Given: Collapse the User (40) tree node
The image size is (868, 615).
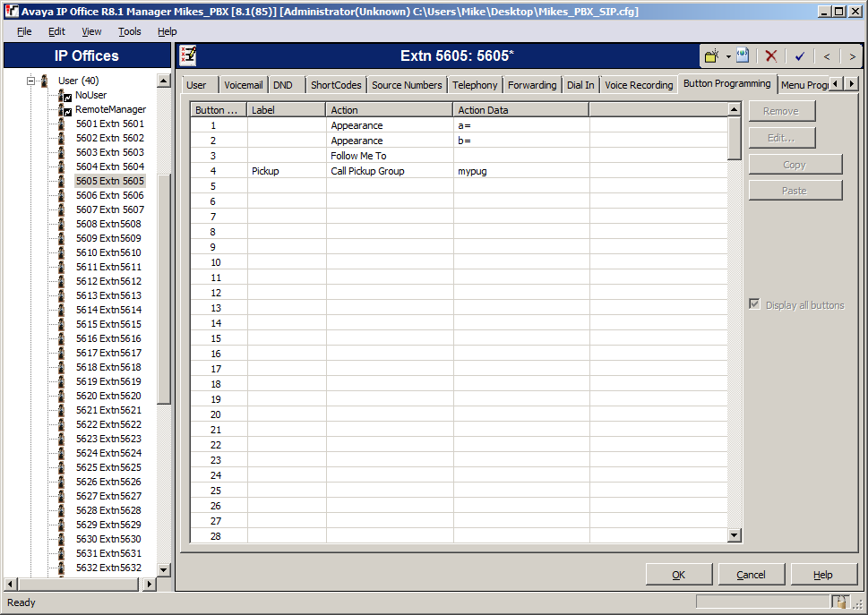Looking at the screenshot, I should click(x=31, y=81).
